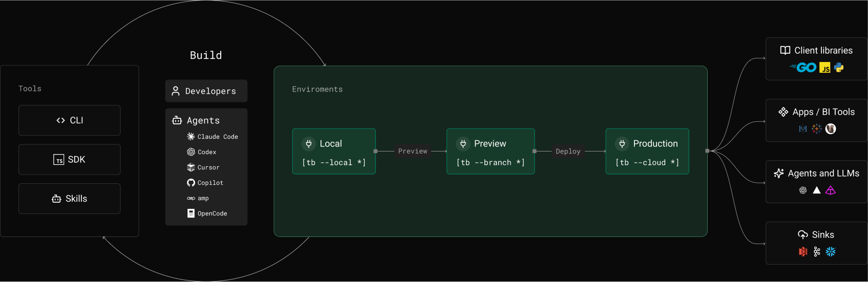Click the [tb --branch *] command text
Screen dimensions: 868x282
tap(491, 163)
